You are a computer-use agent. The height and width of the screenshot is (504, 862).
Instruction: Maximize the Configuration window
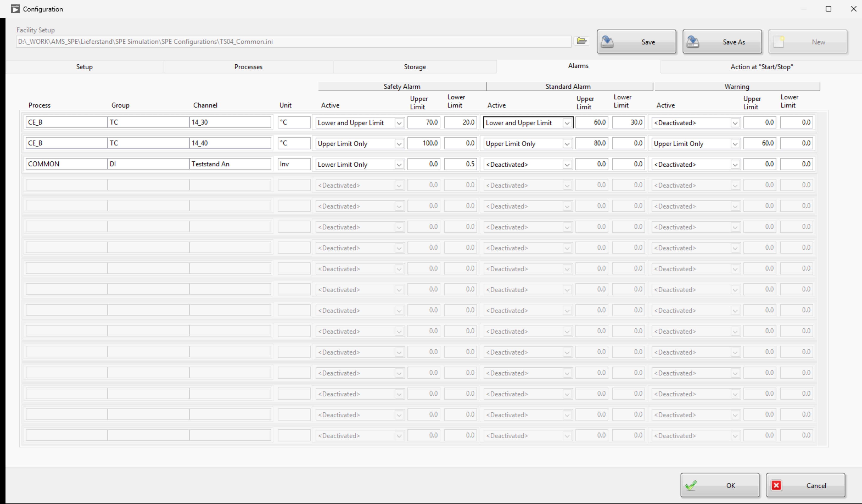[828, 9]
